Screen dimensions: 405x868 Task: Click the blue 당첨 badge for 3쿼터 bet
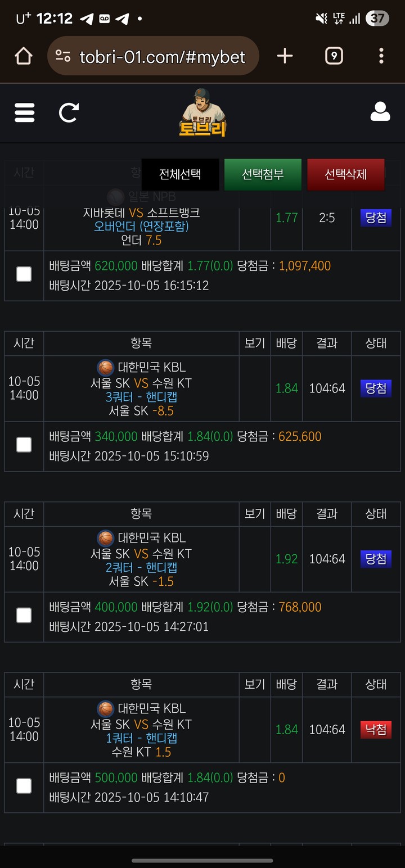point(376,388)
